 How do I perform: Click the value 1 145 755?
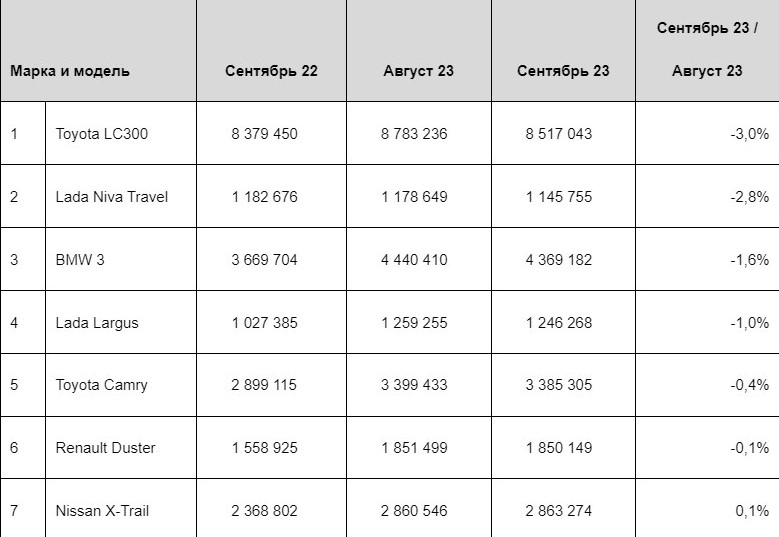coord(559,197)
